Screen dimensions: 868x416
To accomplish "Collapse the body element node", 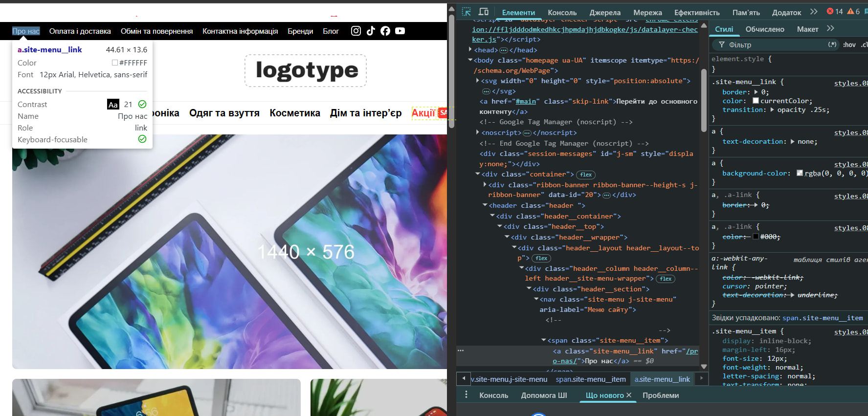I will point(470,60).
